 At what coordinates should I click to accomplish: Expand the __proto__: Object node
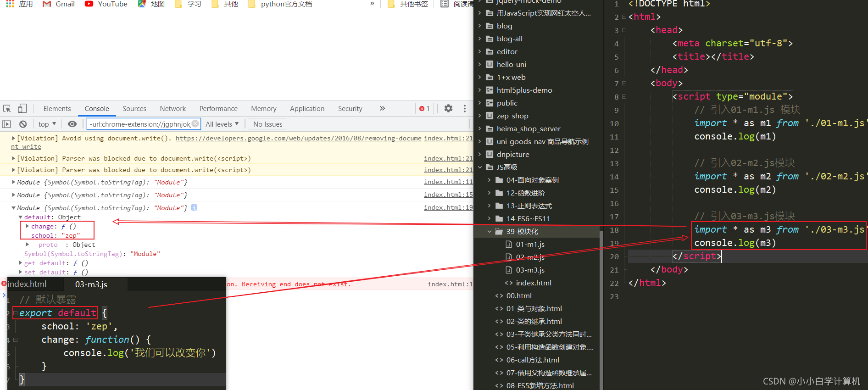[x=28, y=245]
